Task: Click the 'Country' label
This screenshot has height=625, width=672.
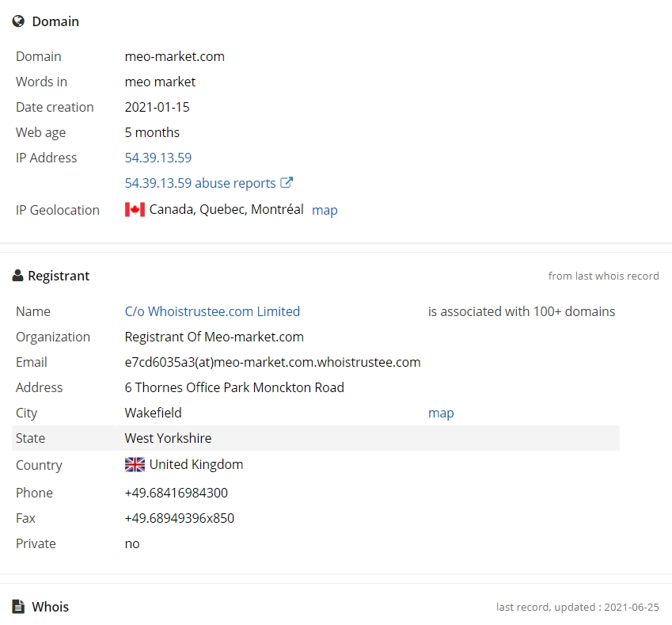Action: click(x=39, y=466)
